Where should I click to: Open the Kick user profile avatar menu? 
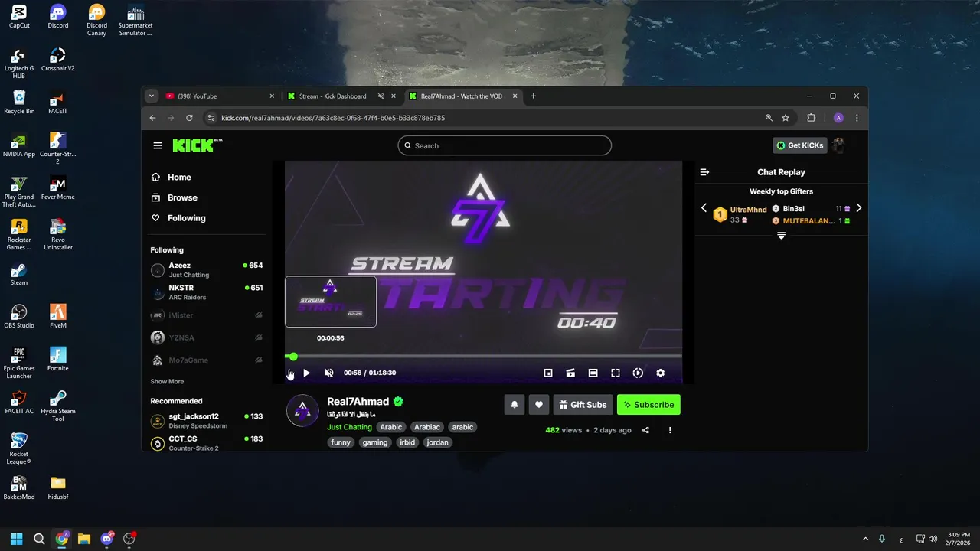tap(838, 145)
